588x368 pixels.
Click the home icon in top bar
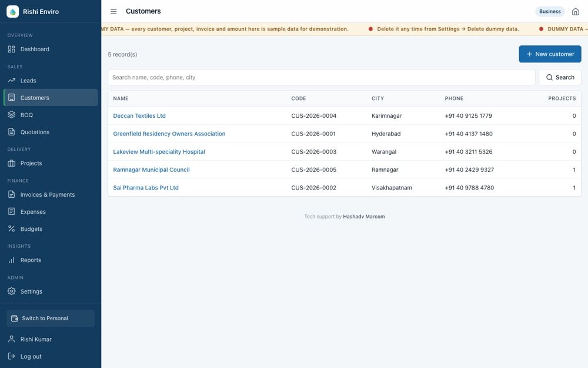click(x=575, y=12)
